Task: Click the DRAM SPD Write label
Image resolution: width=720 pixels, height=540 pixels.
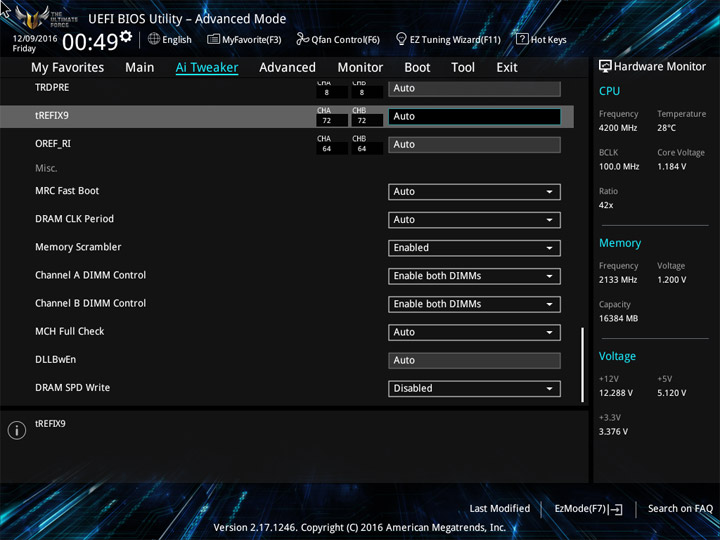Action: [x=73, y=388]
